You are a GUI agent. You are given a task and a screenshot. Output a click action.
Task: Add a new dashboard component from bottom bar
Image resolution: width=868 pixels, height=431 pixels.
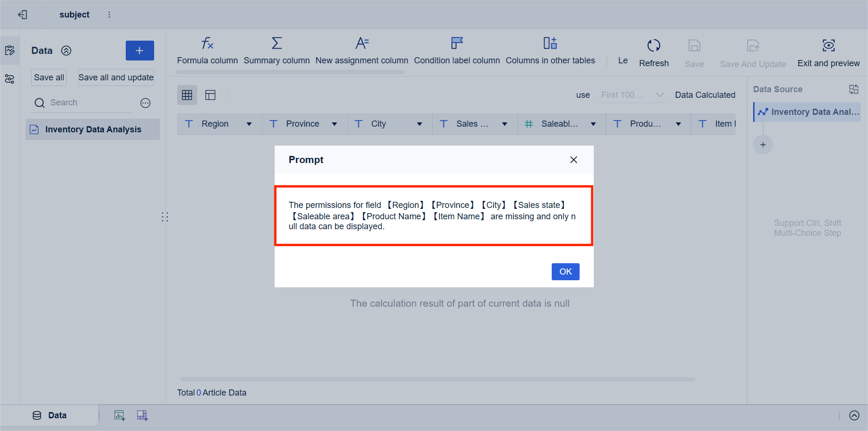(x=142, y=415)
